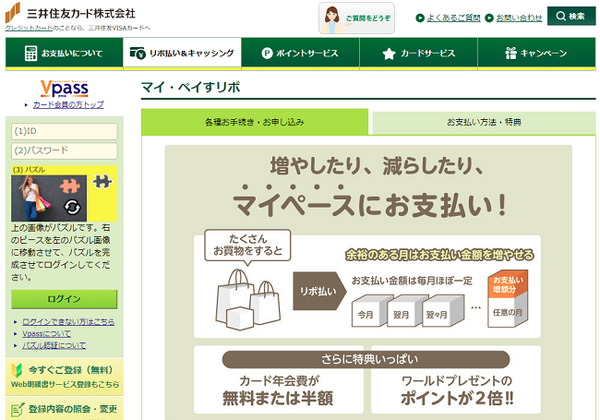Click the P point icon
Viewport: 600px width, 420px height.
[267, 53]
